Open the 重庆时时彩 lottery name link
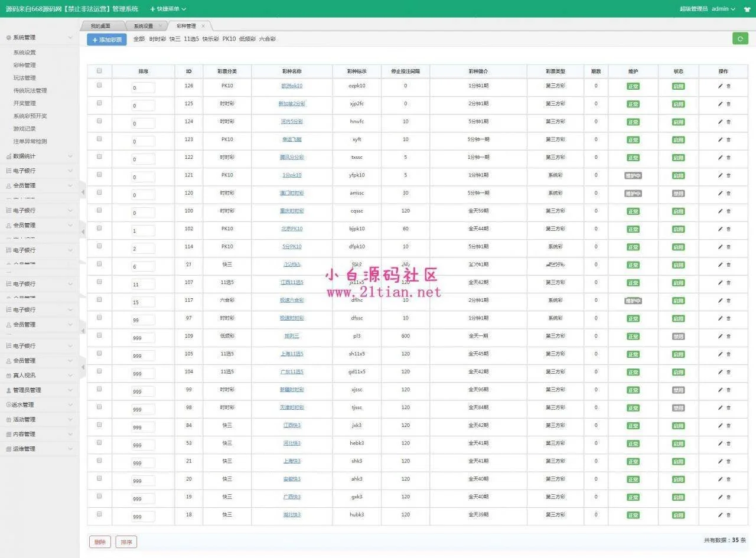This screenshot has height=558, width=756. pos(292,211)
